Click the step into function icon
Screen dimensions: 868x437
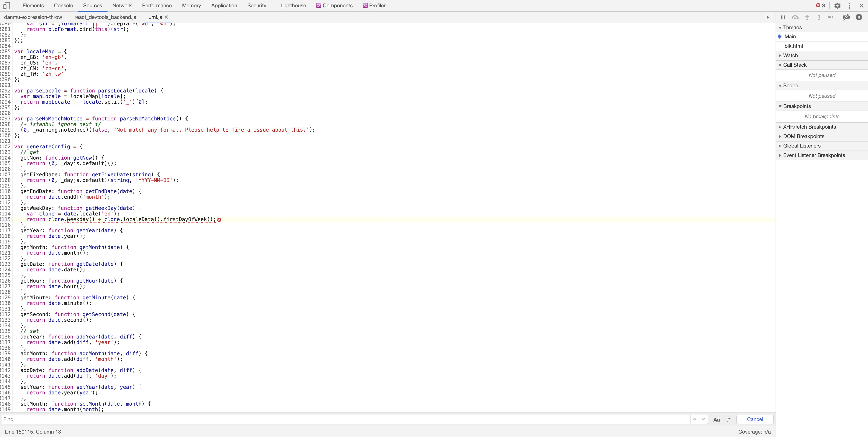[807, 17]
